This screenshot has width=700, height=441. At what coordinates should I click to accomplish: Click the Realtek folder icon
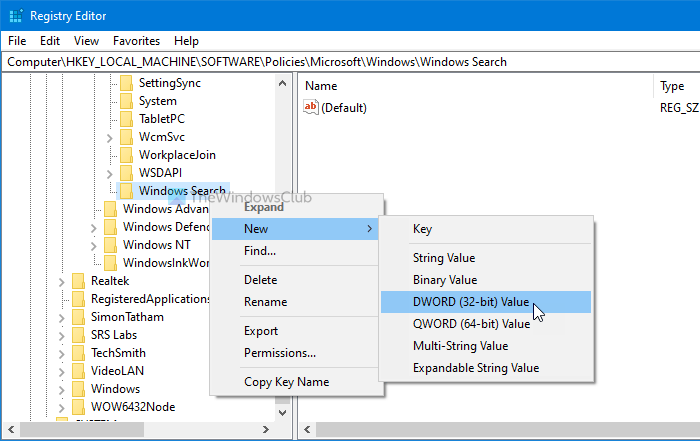click(78, 281)
